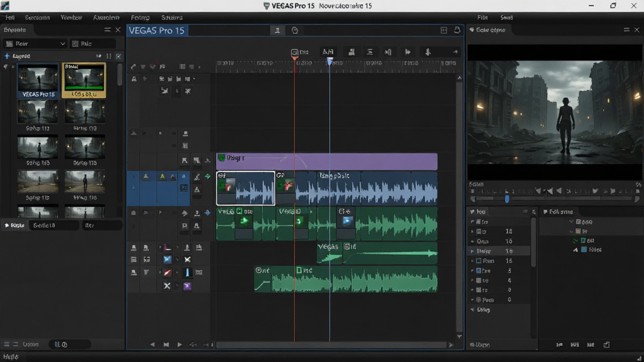
Task: Click the red triangle icon on the selected blue track
Action: (x=173, y=177)
